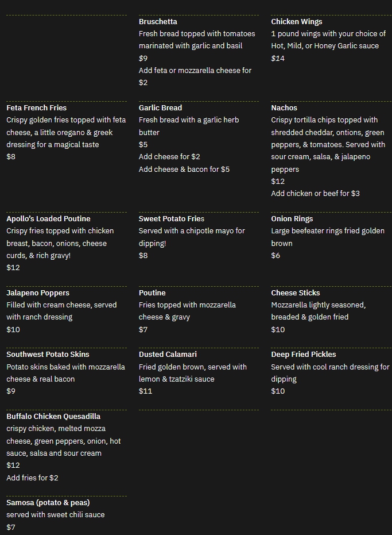This screenshot has width=392, height=535.
Task: Open the Buffalo Chicken Quesadilla item
Action: pyautogui.click(x=53, y=417)
